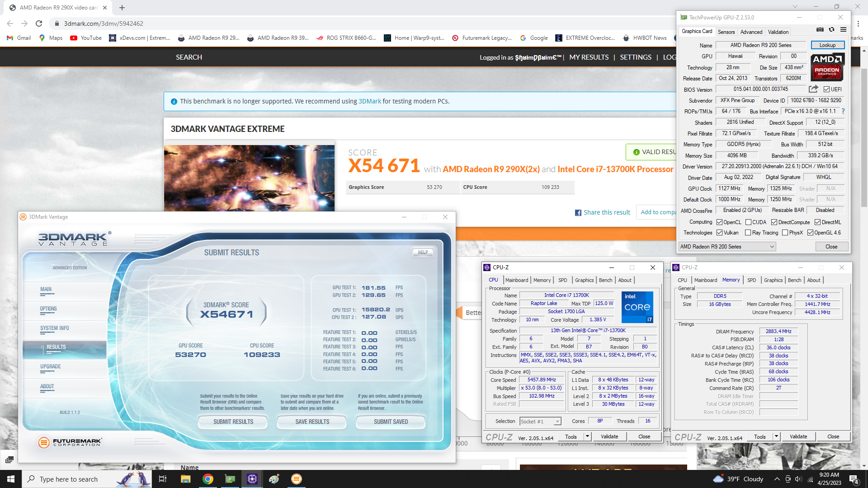Take a GPU-Z screenshot with camera icon

coord(820,30)
